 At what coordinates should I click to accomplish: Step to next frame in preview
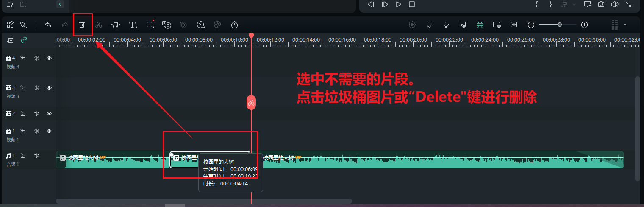click(385, 4)
